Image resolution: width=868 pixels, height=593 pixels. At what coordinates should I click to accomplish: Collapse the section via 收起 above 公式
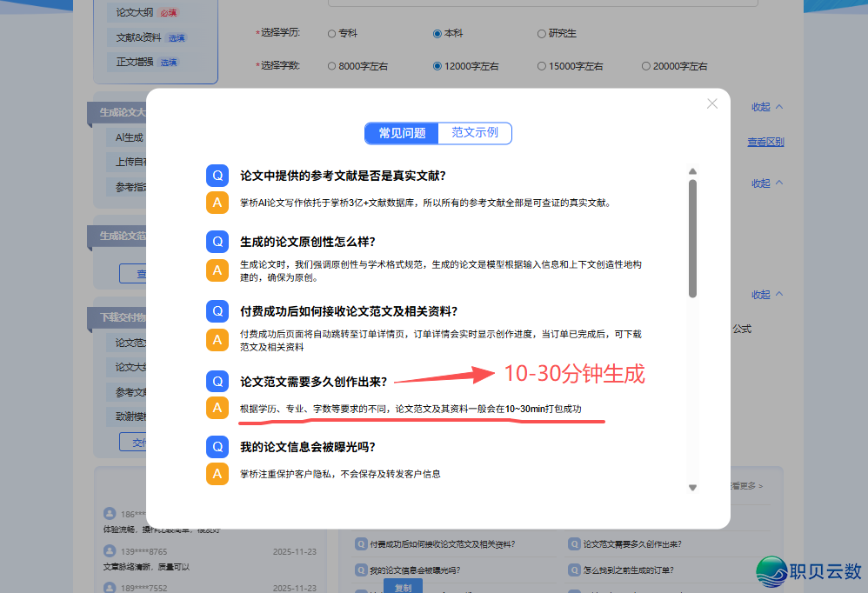(x=767, y=295)
